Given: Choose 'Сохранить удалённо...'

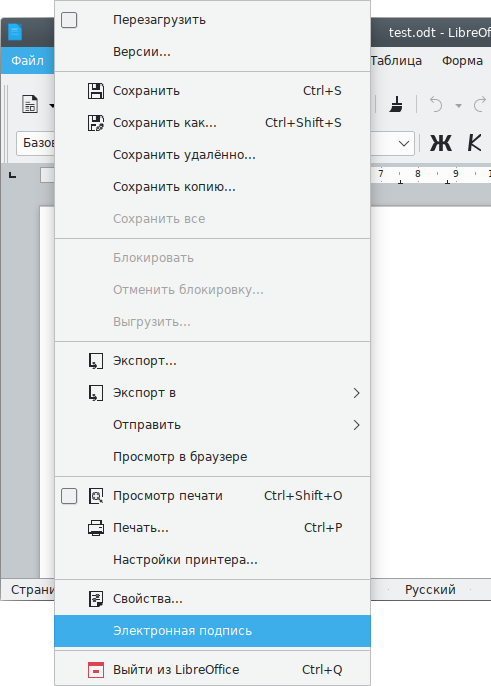Looking at the screenshot, I should tap(212, 155).
